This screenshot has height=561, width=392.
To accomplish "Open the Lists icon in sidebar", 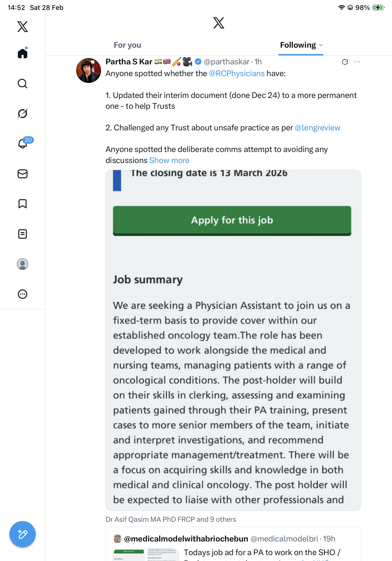I will click(x=23, y=234).
